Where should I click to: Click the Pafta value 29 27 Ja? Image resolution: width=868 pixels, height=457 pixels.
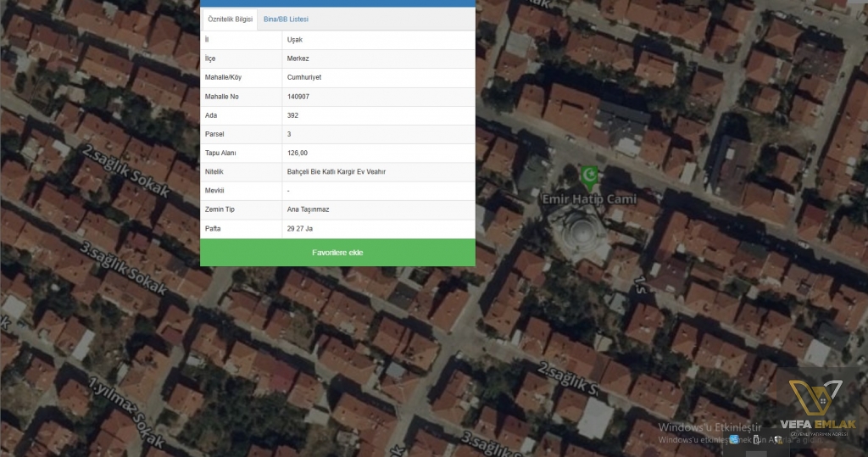[299, 228]
